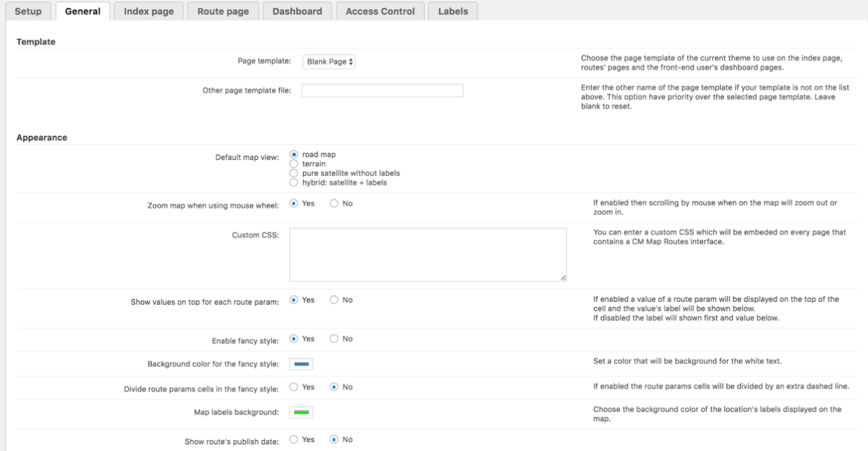
Task: Select terrain as default map view
Action: coord(294,164)
